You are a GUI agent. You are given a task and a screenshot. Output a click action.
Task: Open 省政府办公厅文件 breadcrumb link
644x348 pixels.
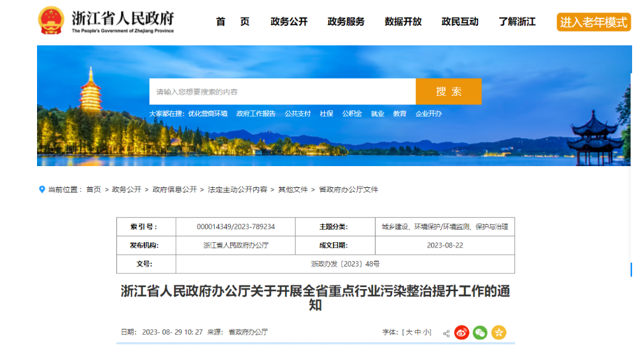coord(348,189)
